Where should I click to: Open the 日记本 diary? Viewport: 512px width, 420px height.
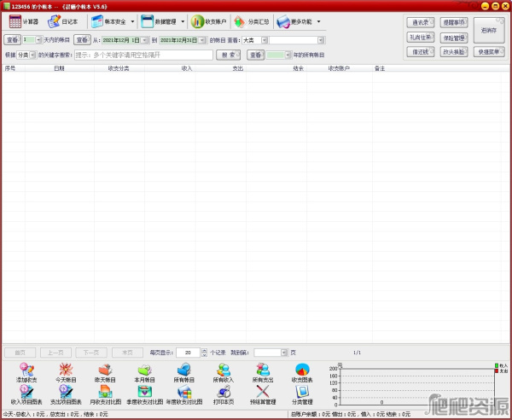tap(62, 21)
